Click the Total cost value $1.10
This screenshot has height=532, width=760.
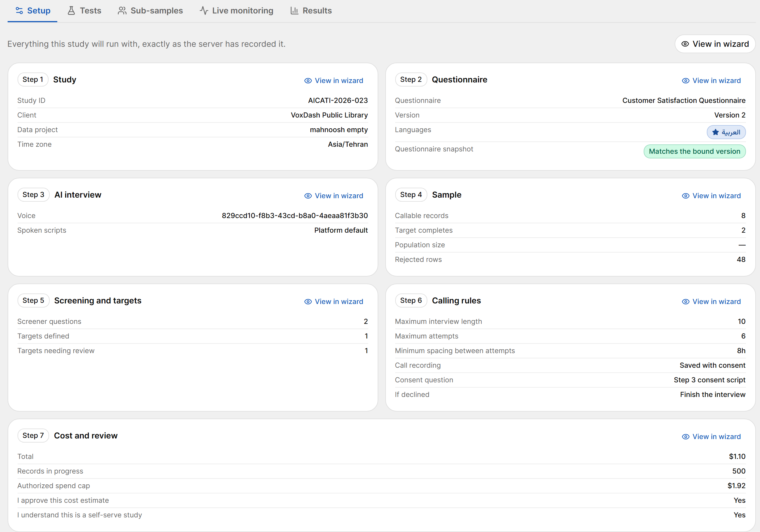[737, 457]
